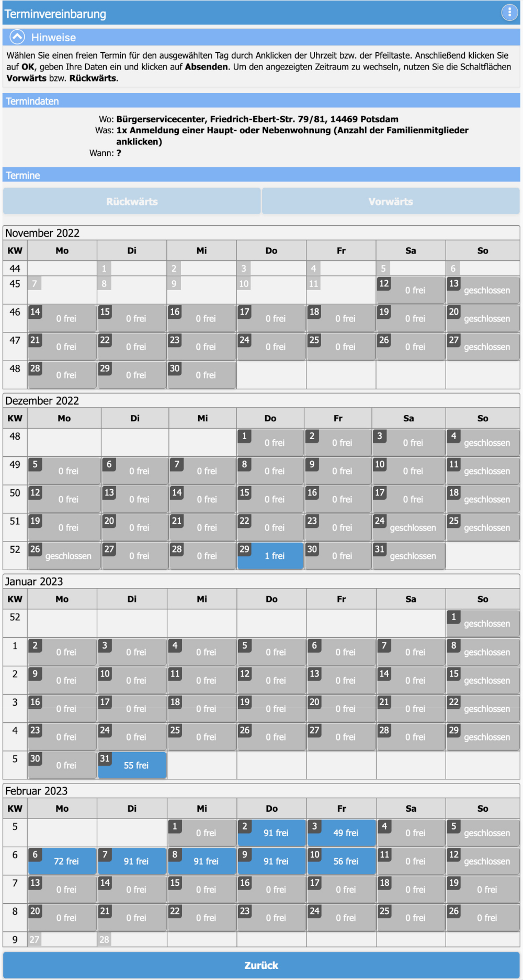Choose February 10 with 56 frei
Screen dimensions: 523x980
point(342,861)
